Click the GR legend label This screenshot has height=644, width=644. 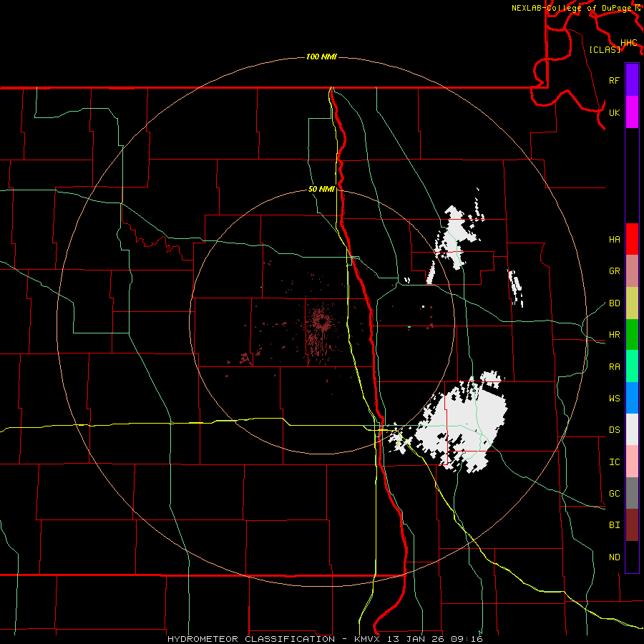pos(614,271)
